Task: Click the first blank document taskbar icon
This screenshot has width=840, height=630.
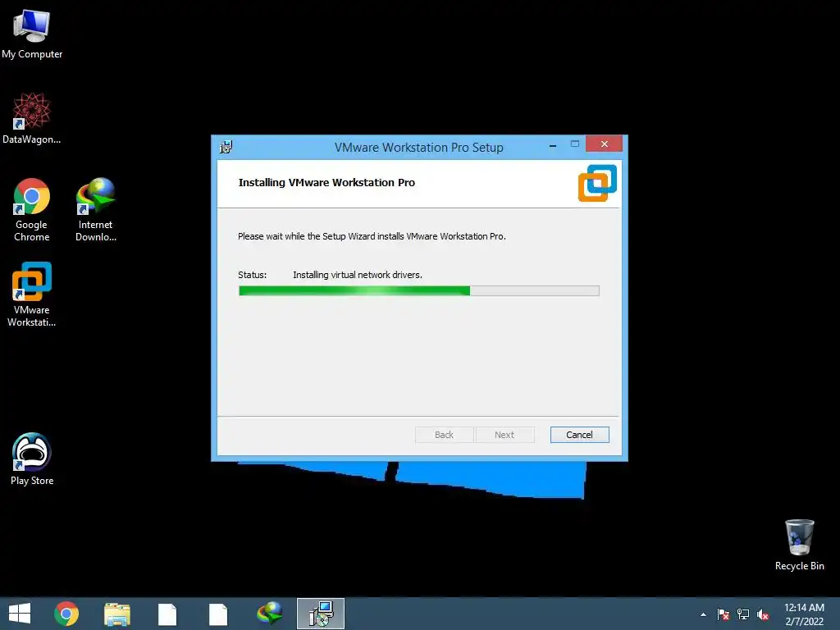Action: (167, 614)
